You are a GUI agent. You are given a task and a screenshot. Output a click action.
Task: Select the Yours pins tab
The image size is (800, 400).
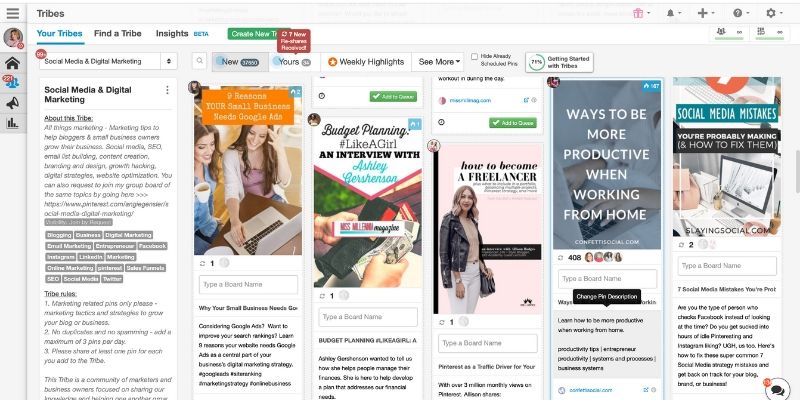point(294,62)
